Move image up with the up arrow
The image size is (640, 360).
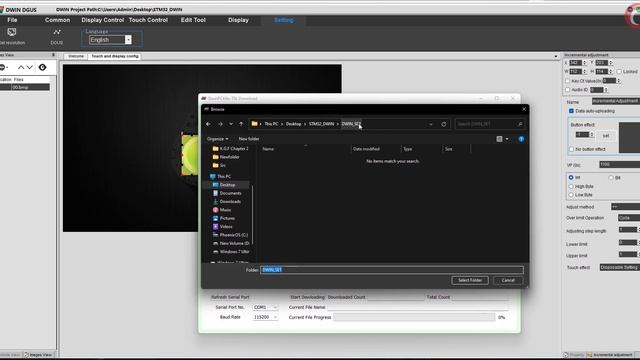tap(21, 67)
